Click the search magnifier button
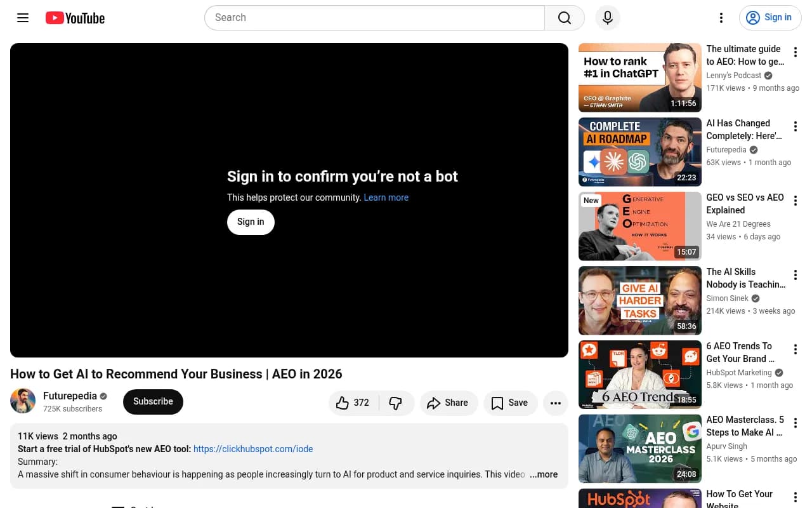This screenshot has height=508, width=812. 565,18
